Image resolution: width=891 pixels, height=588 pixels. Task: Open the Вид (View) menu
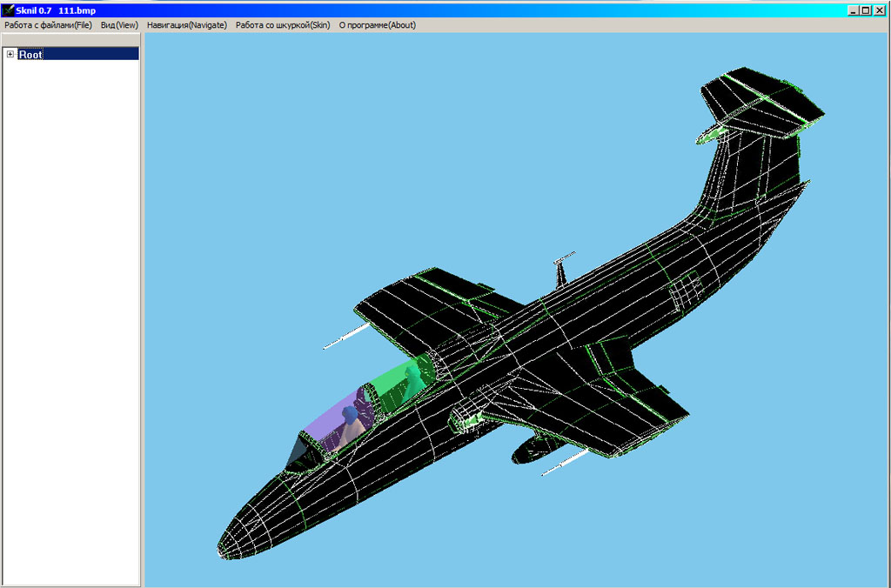[x=119, y=25]
